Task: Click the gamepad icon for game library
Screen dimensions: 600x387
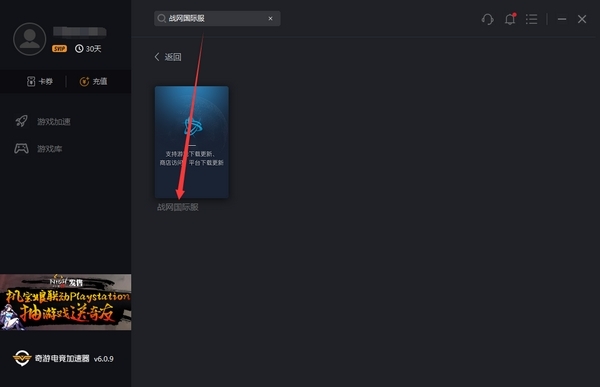Action: 21,148
